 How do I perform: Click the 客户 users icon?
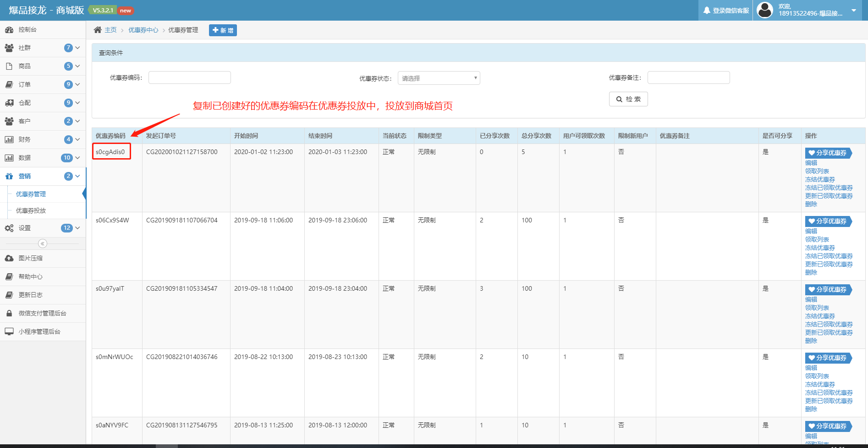click(9, 121)
